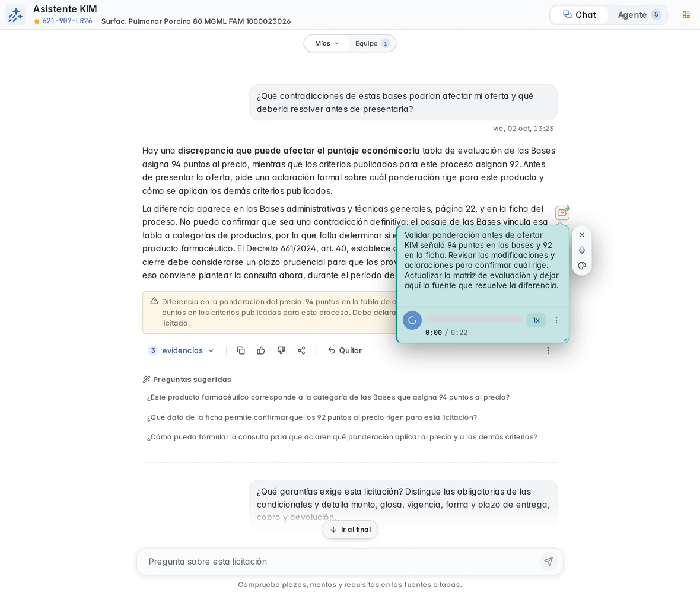Focus the "Pregunta sobre esta licitación" input

(x=342, y=562)
